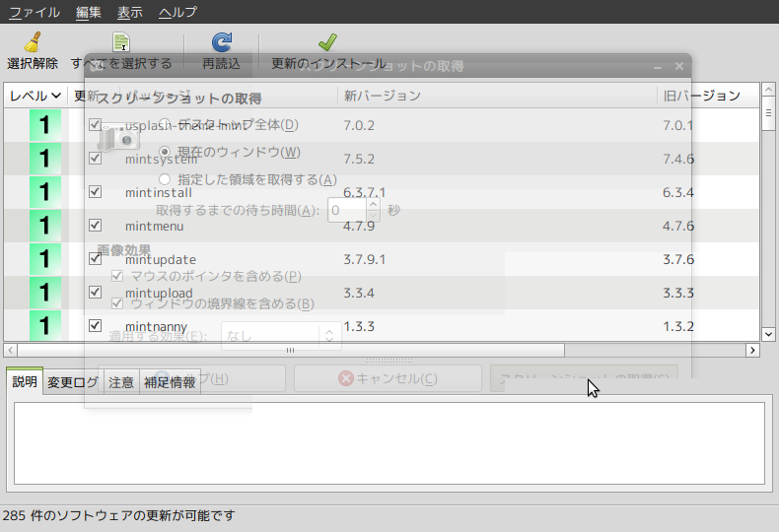The height and width of the screenshot is (532, 779).
Task: Uncheck the mintmenu update checkbox
Action: pyautogui.click(x=95, y=226)
